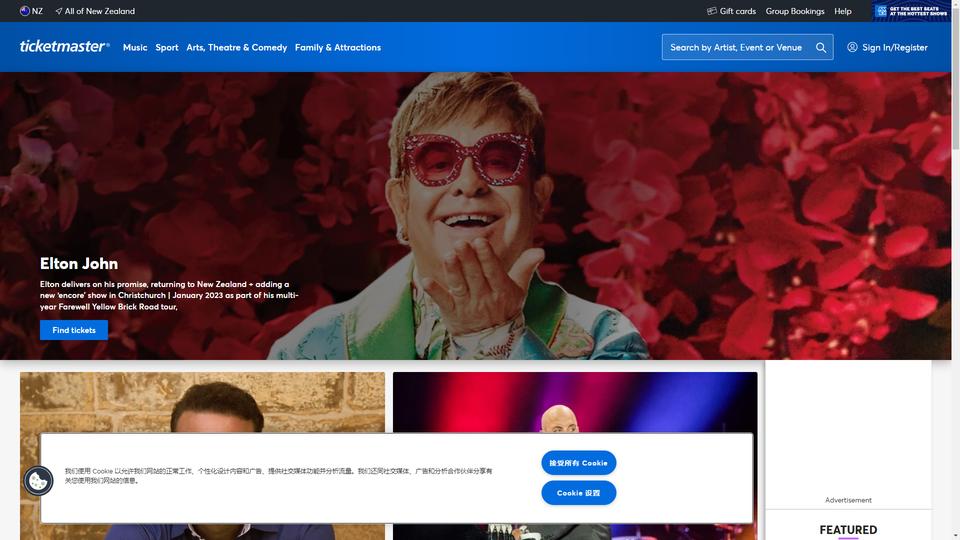This screenshot has width=960, height=540.
Task: Change the All of New Zealand location
Action: point(95,11)
